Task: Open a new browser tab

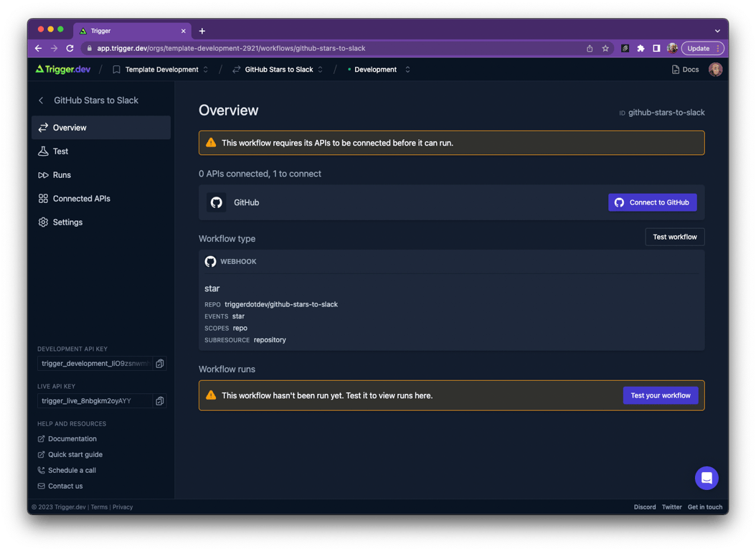Action: (202, 31)
